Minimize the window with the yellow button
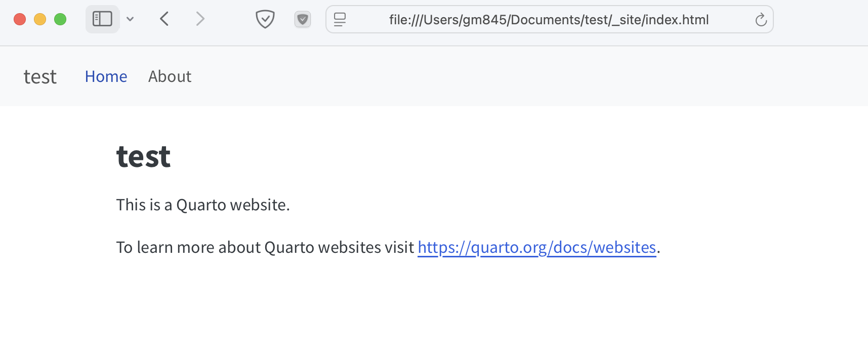Image resolution: width=868 pixels, height=358 pixels. tap(40, 19)
